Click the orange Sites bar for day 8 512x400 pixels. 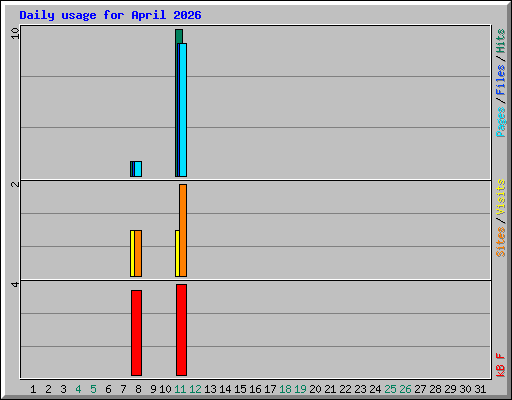pyautogui.click(x=138, y=253)
